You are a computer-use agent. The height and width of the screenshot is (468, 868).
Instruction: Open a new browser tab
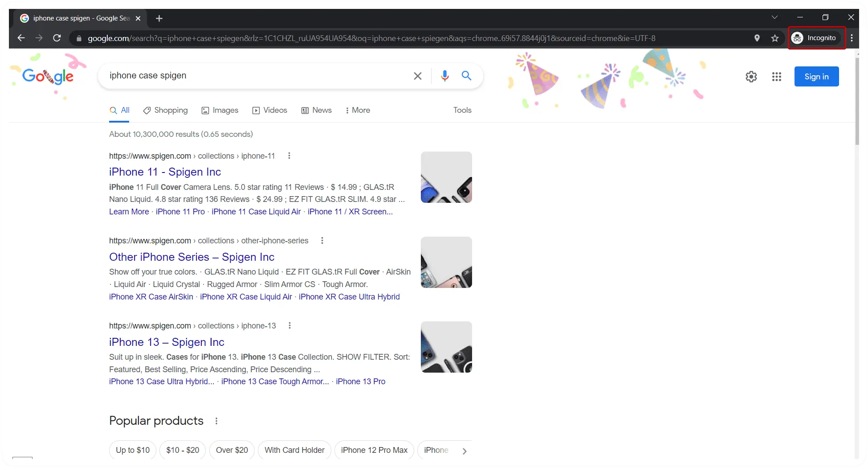pos(159,18)
